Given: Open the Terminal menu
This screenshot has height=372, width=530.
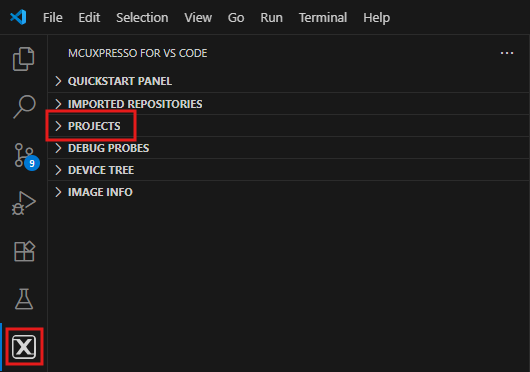Looking at the screenshot, I should pyautogui.click(x=323, y=18).
